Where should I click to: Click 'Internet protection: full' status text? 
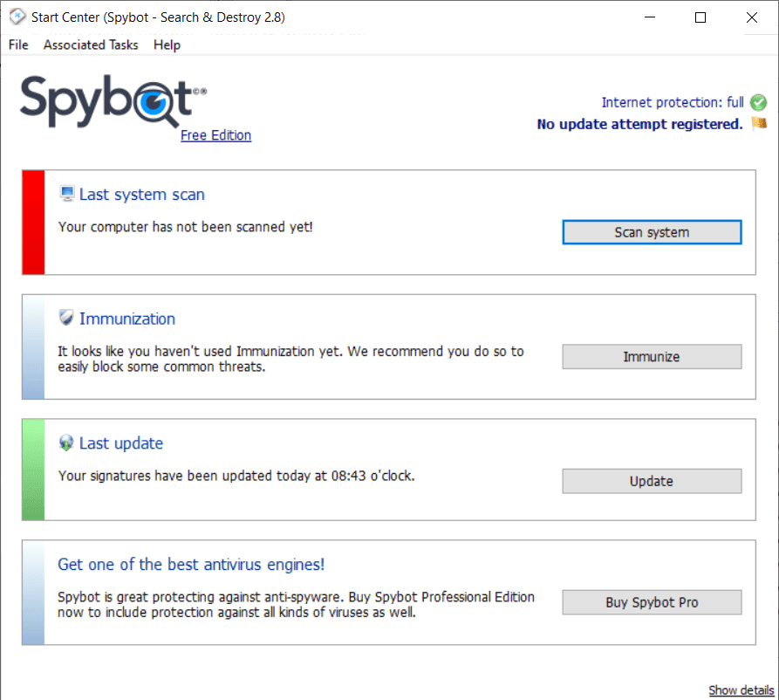click(x=673, y=102)
